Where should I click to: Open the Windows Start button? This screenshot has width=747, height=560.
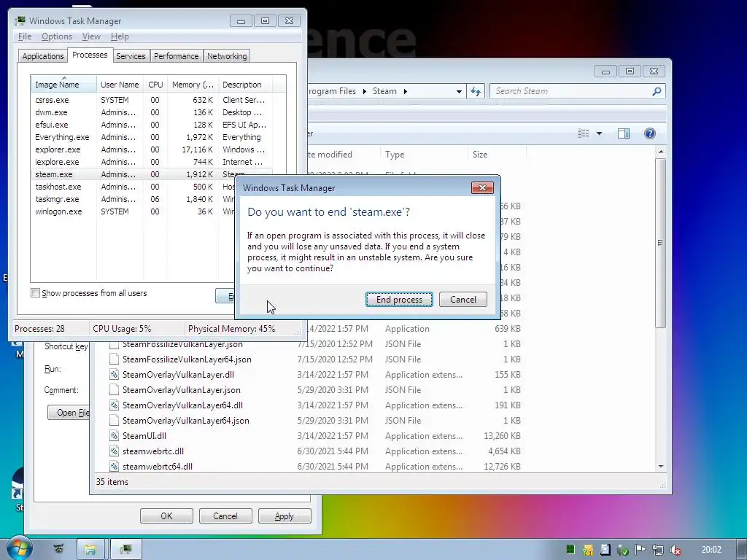19,548
